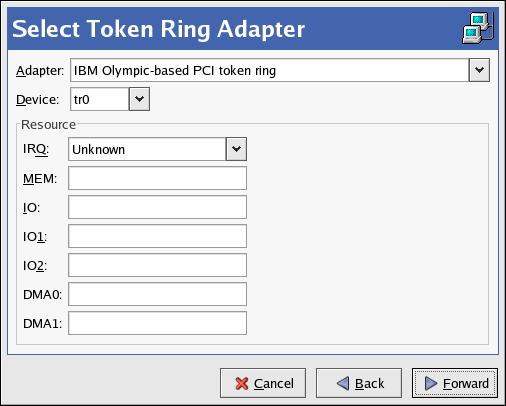Go to the previous step with Back
The image size is (506, 406).
click(x=359, y=383)
